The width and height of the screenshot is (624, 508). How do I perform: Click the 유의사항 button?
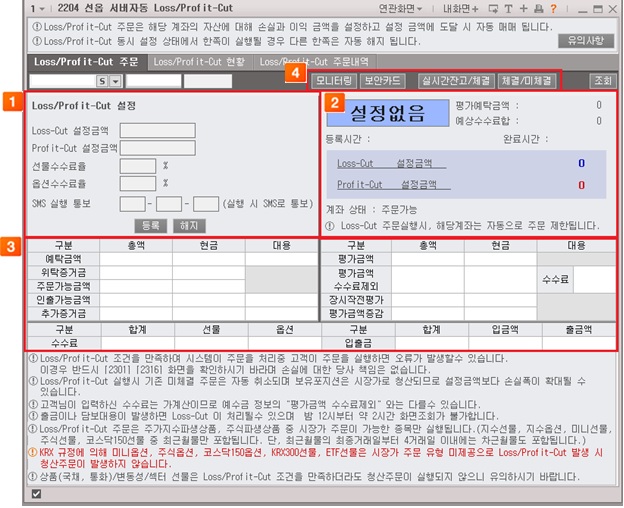click(585, 41)
